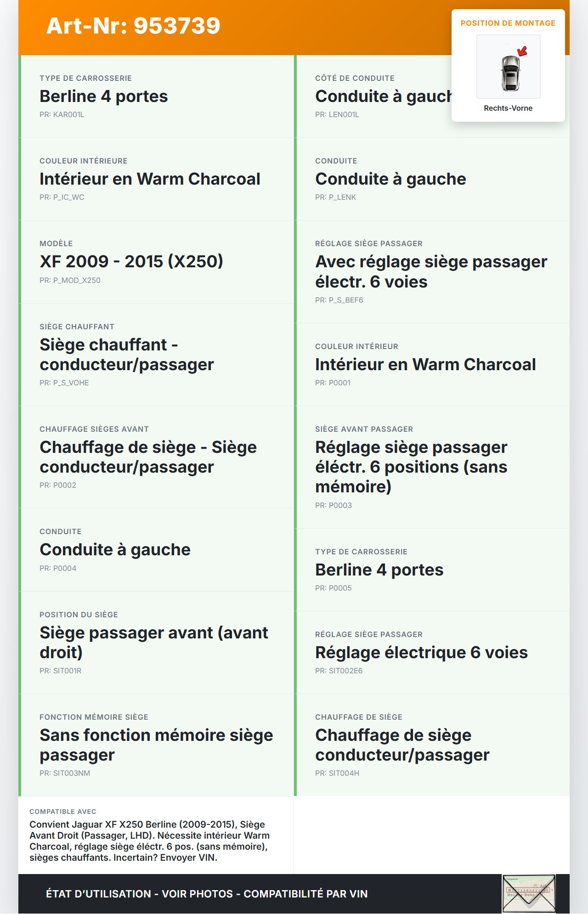
Task: Click the COMPATIBLE AVEC description text
Action: [150, 841]
